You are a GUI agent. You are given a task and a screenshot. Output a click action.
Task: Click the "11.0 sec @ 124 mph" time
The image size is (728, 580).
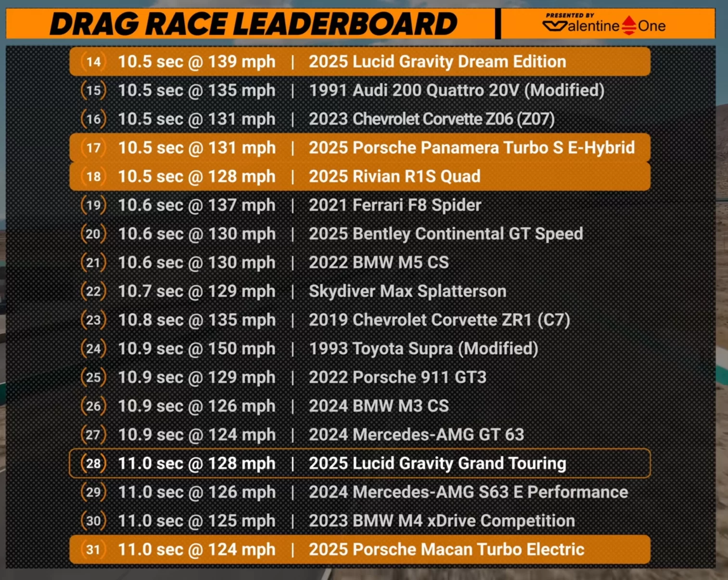click(197, 549)
